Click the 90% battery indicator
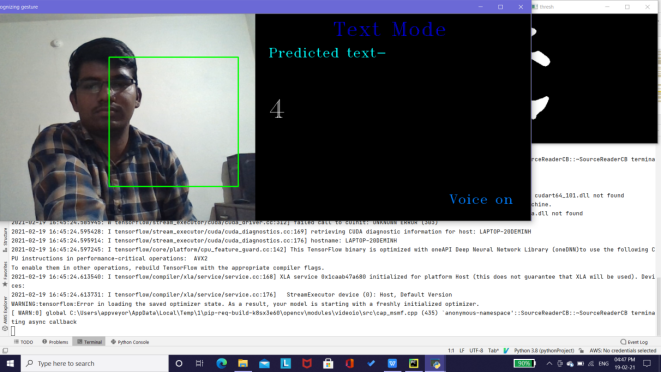 pyautogui.click(x=524, y=363)
